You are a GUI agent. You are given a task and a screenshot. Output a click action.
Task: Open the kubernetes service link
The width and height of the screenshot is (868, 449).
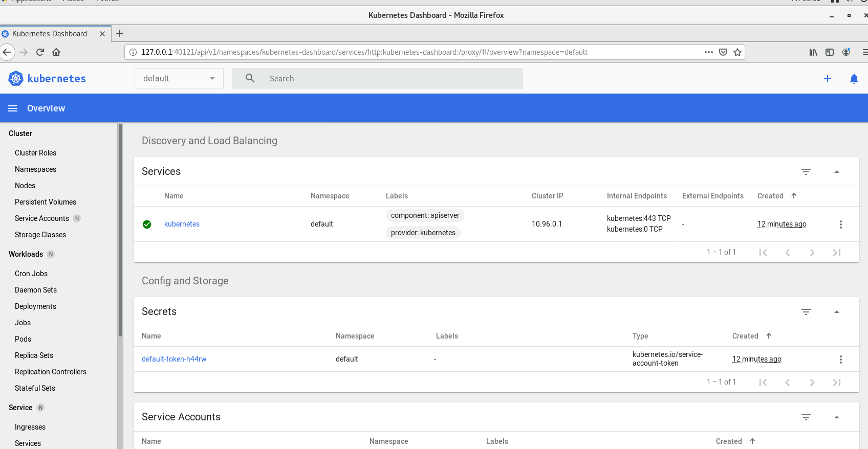click(182, 224)
